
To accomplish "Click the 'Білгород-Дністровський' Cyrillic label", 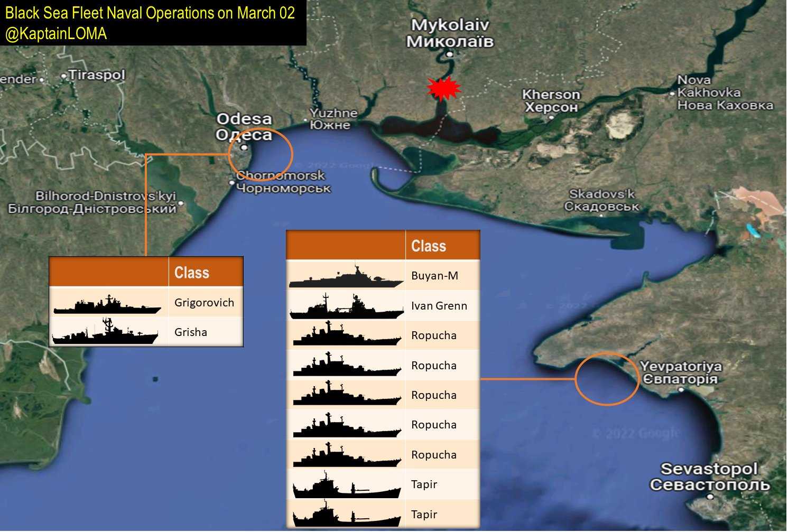I will pyautogui.click(x=92, y=209).
